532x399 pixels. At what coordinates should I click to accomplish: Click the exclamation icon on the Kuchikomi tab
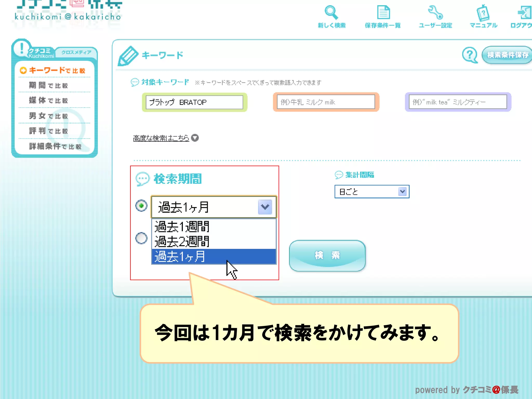(22, 48)
